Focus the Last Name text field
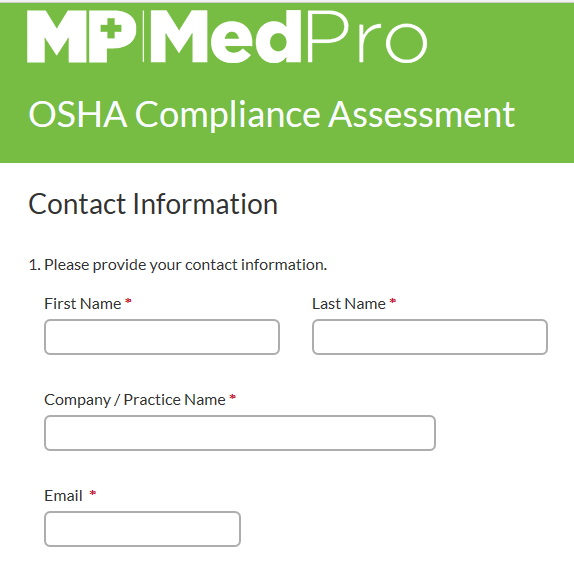This screenshot has height=566, width=574. (430, 337)
